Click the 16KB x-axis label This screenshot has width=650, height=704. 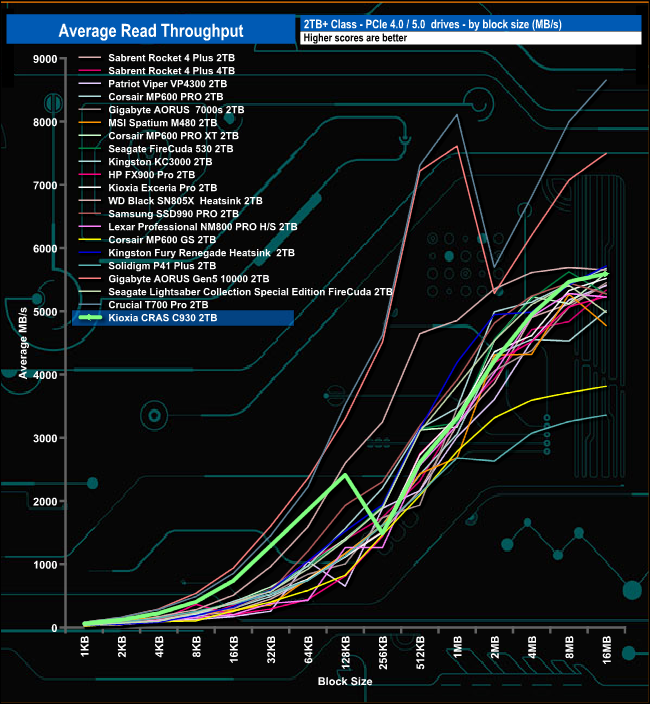click(x=234, y=650)
